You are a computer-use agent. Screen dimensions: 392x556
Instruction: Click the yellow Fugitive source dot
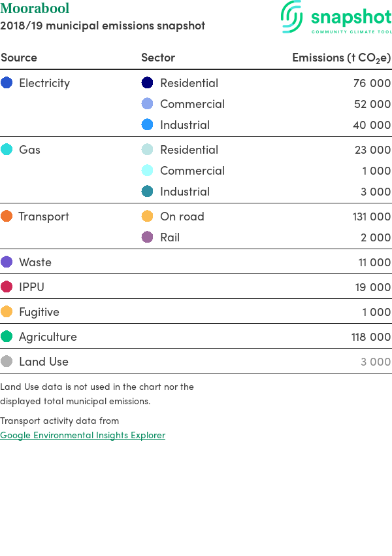click(x=7, y=311)
